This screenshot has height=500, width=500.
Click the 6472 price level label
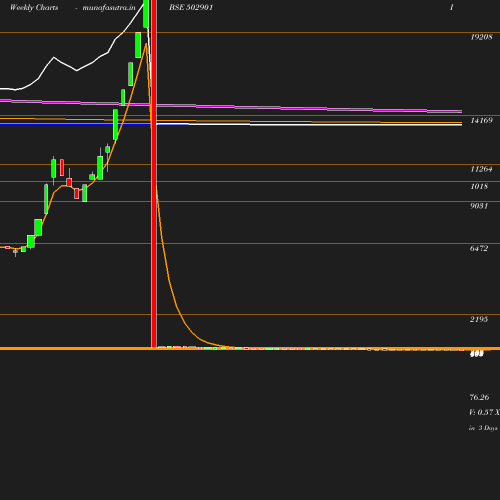479,248
